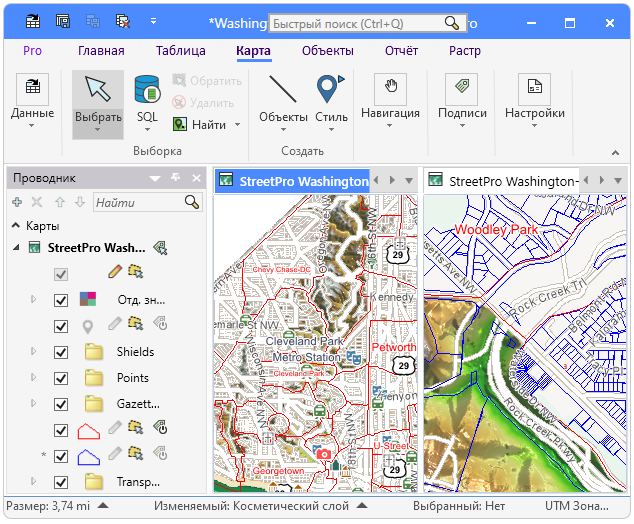Click the magnifier icon in Проводник search
Screen dimensions: 634x524
pos(192,202)
